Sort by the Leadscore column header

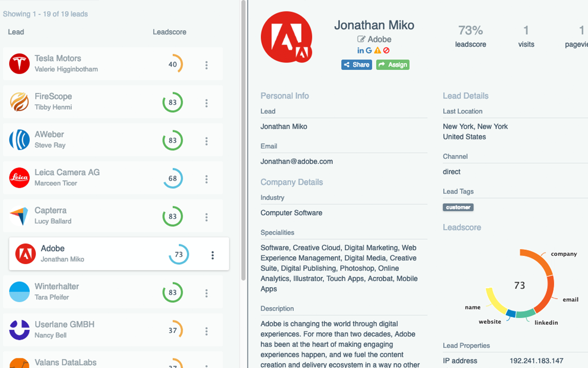(170, 32)
